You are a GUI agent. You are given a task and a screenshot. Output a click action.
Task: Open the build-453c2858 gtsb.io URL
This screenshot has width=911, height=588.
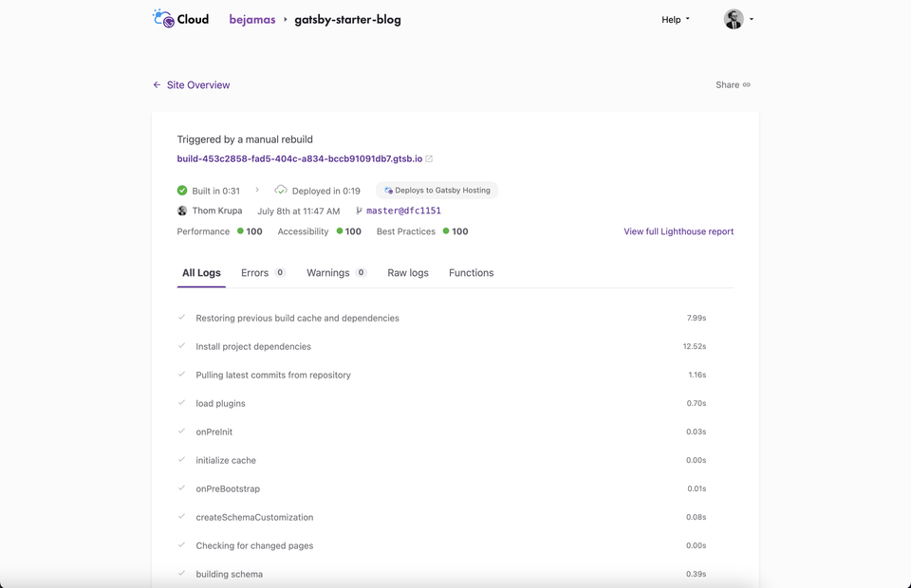299,158
